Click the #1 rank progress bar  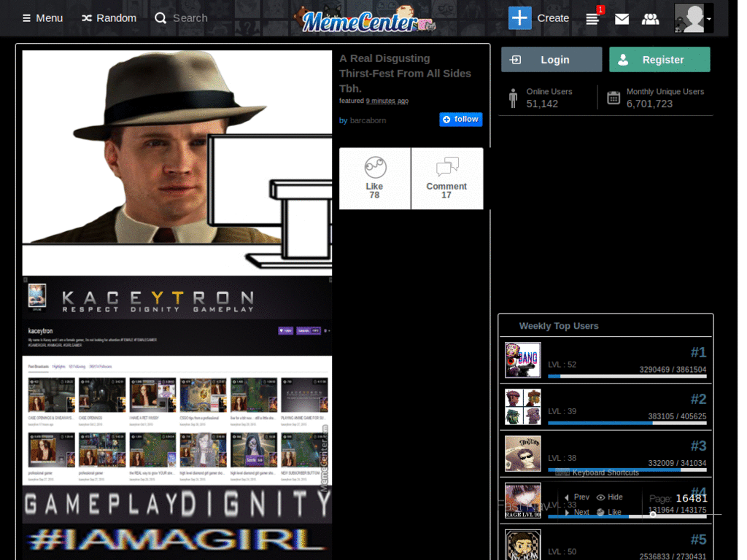(x=627, y=376)
